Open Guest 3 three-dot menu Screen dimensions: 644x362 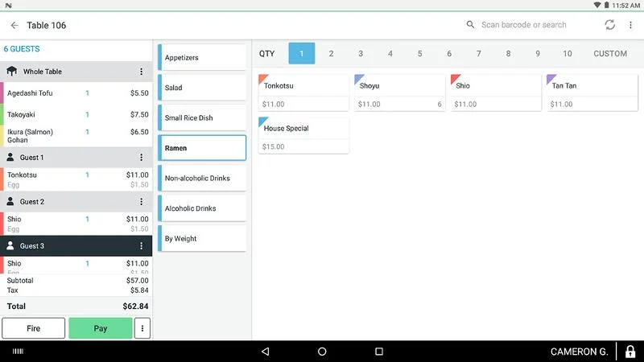click(x=141, y=246)
